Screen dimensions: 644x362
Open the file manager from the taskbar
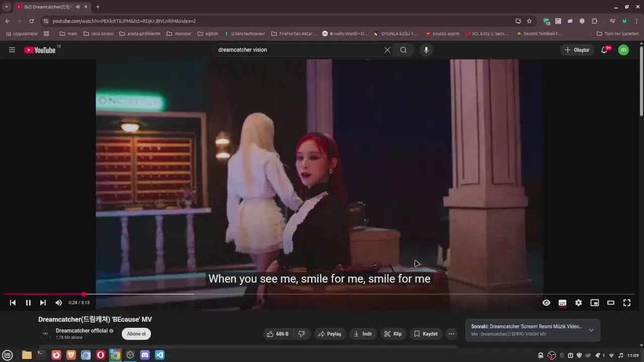[27, 355]
